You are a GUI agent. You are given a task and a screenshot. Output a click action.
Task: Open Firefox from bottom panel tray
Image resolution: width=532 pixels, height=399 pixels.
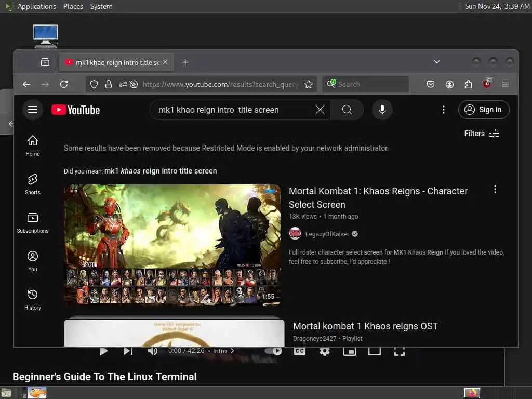point(472,393)
